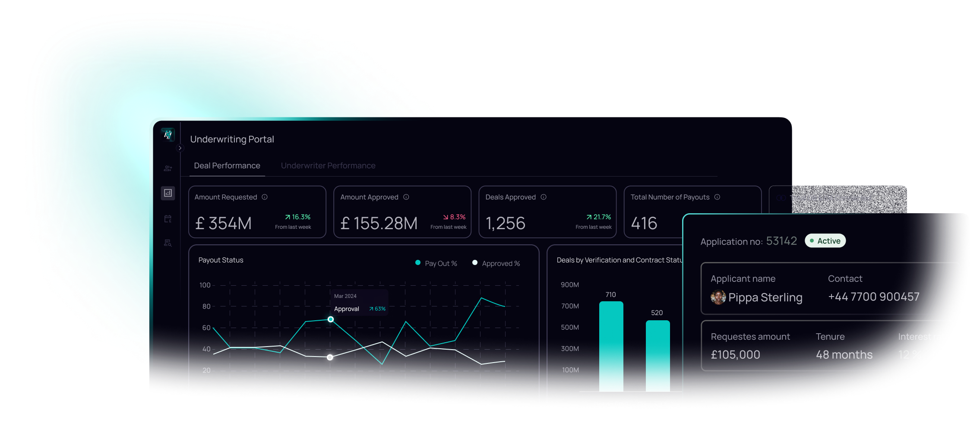Click the £ 155.28M amount approved value

[x=379, y=223]
